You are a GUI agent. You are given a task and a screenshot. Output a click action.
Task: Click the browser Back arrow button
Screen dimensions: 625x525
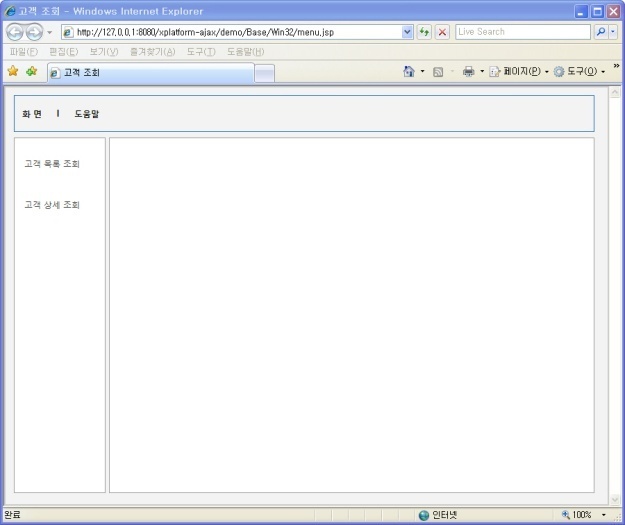click(x=15, y=32)
